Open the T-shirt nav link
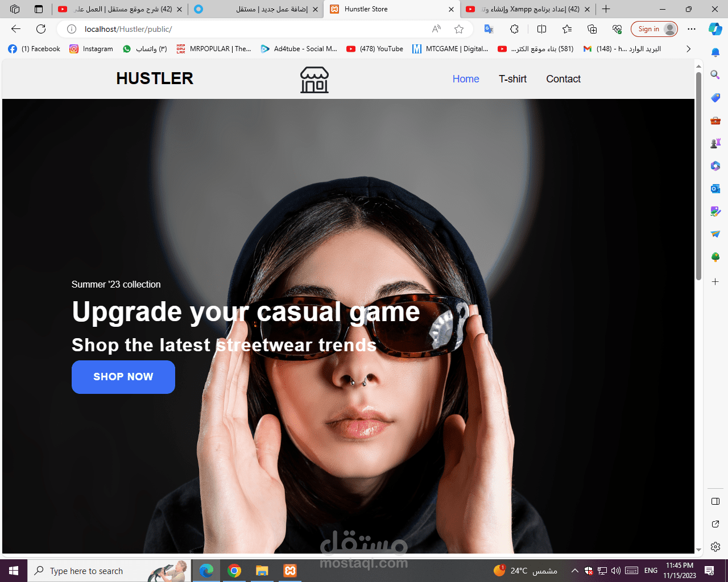Image resolution: width=728 pixels, height=582 pixels. [x=513, y=79]
